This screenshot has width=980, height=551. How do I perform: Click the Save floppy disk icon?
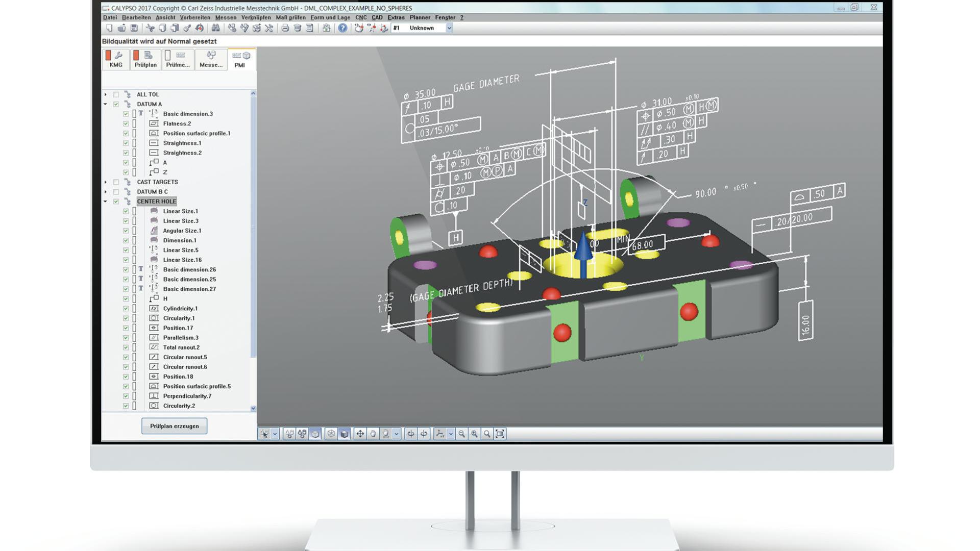click(x=134, y=28)
